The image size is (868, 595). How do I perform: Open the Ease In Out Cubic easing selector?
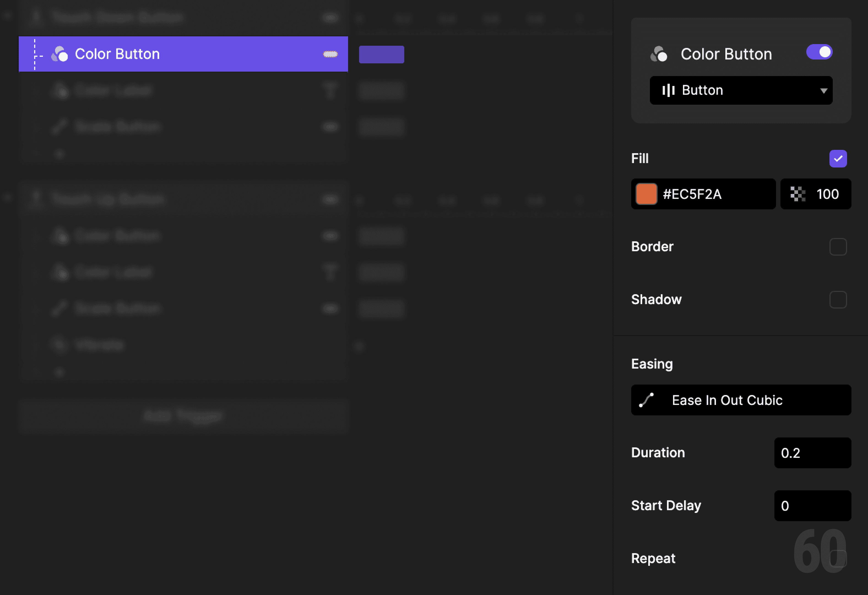pyautogui.click(x=741, y=400)
